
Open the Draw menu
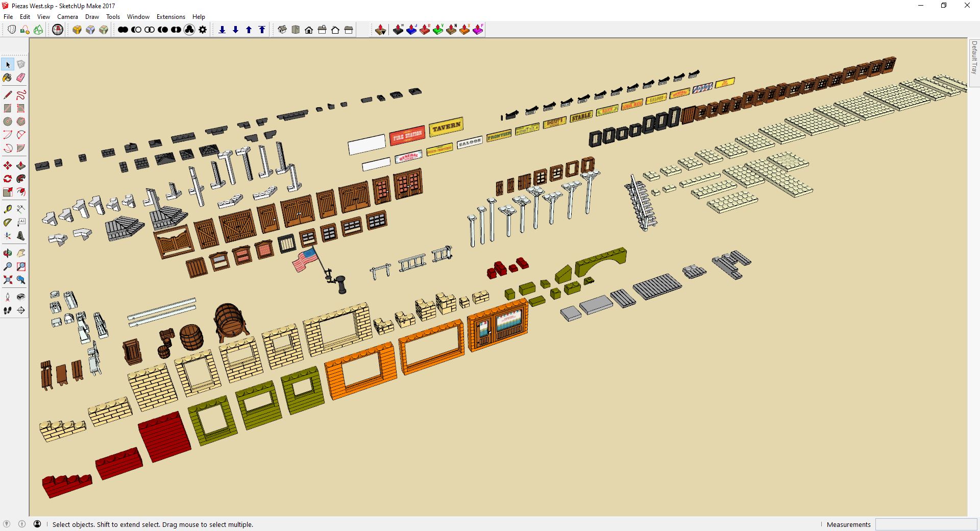click(x=92, y=17)
